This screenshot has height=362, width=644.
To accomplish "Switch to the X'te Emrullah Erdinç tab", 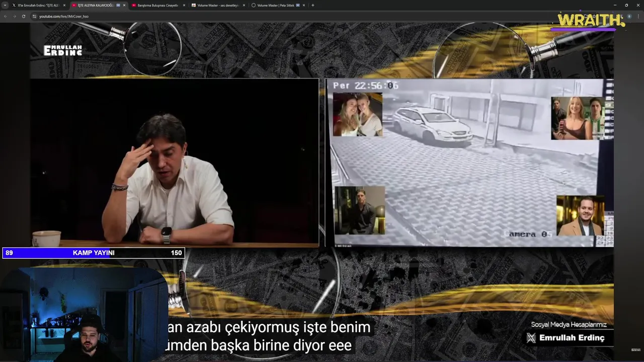I will coord(39,5).
